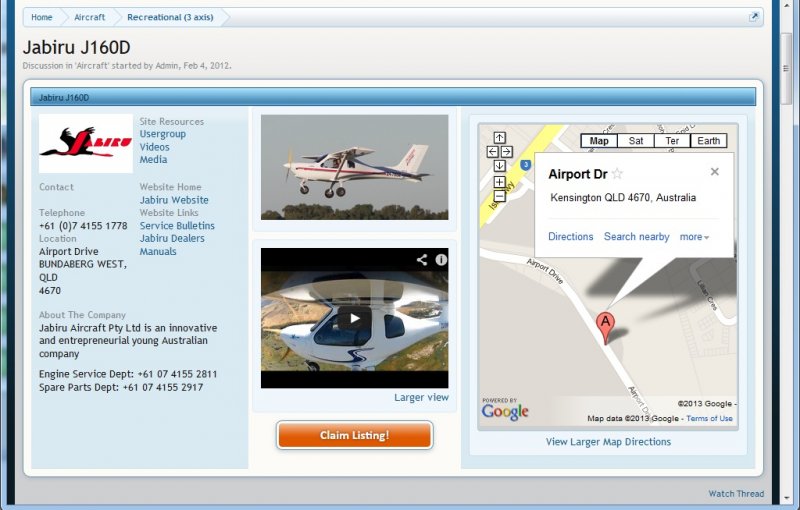Open Recreational (3 axis) breadcrumb
Viewport: 800px width, 510px height.
click(170, 17)
